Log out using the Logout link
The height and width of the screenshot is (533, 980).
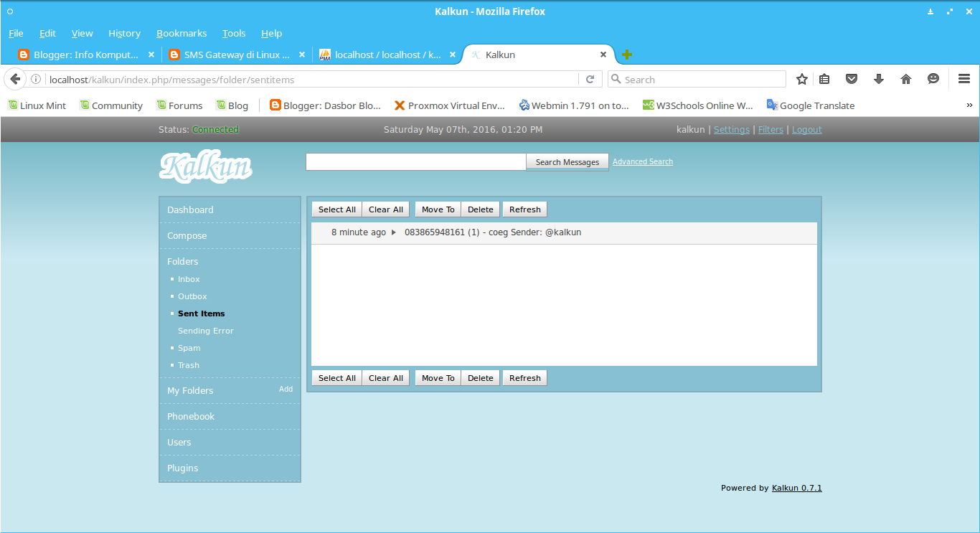[807, 130]
